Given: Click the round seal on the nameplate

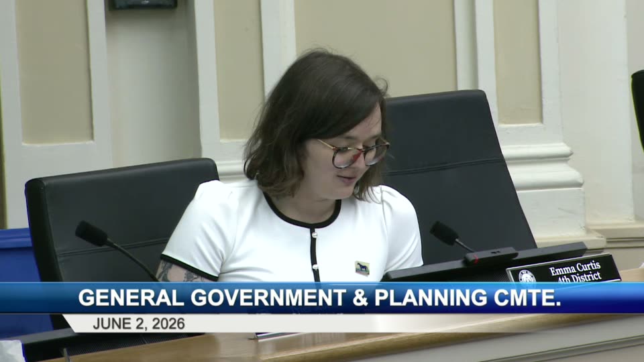Looking at the screenshot, I should [527, 277].
